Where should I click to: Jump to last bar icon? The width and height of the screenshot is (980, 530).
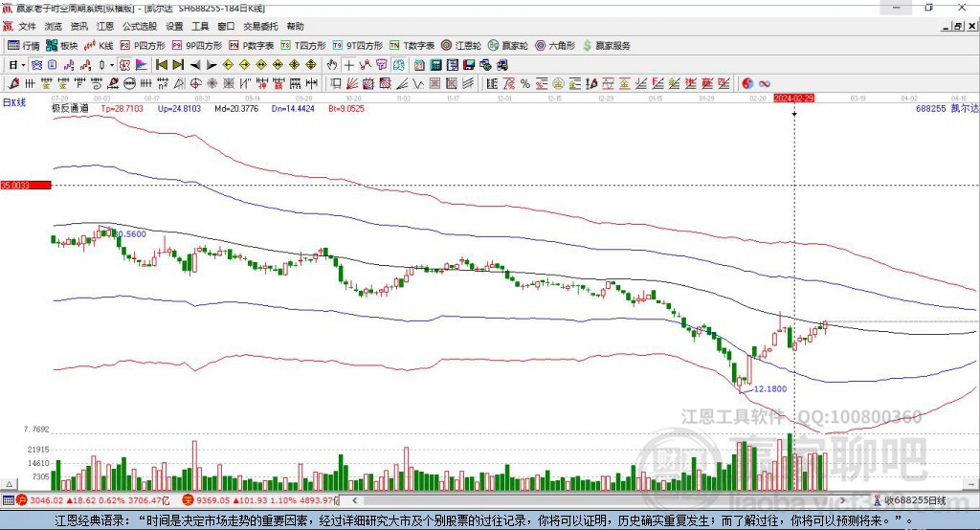178,65
